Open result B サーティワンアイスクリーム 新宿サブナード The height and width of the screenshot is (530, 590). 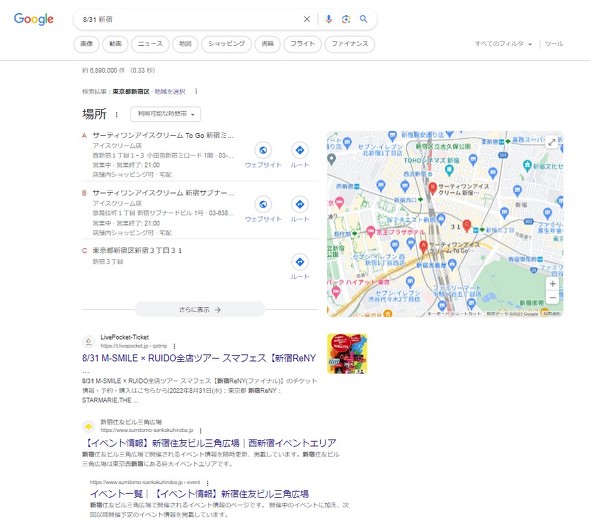163,193
